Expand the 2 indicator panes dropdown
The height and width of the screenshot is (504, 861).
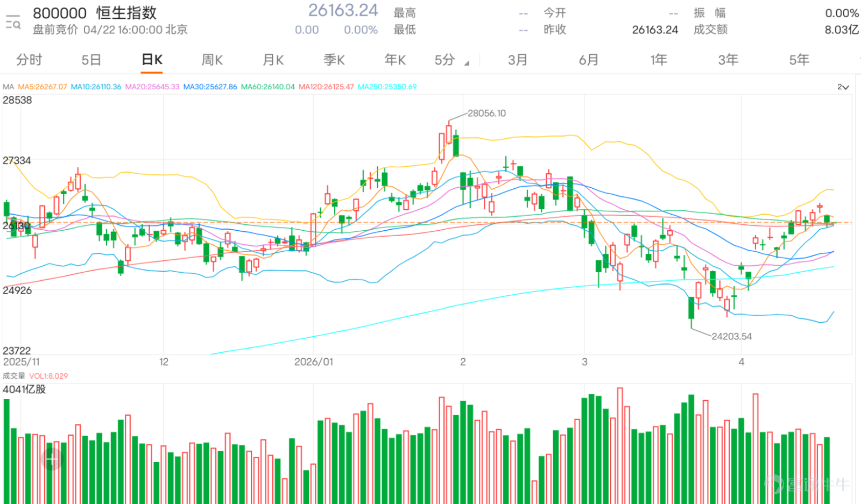coord(843,87)
